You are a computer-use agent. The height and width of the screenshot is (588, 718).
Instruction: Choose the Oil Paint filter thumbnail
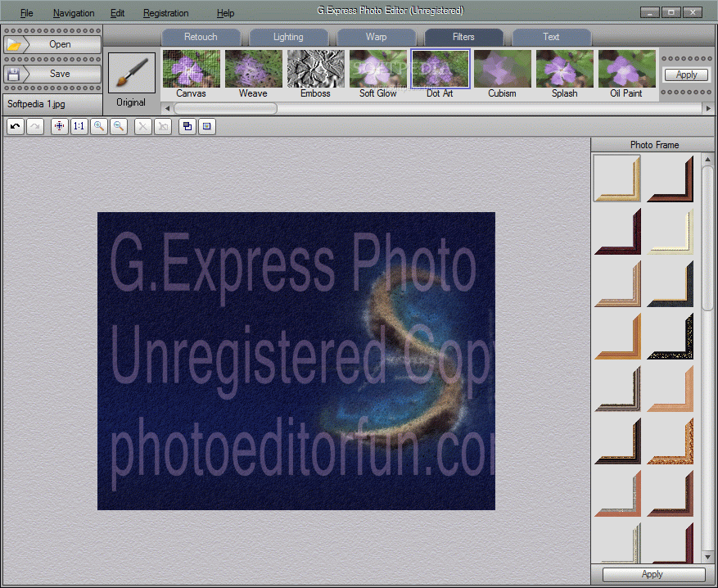coord(627,69)
